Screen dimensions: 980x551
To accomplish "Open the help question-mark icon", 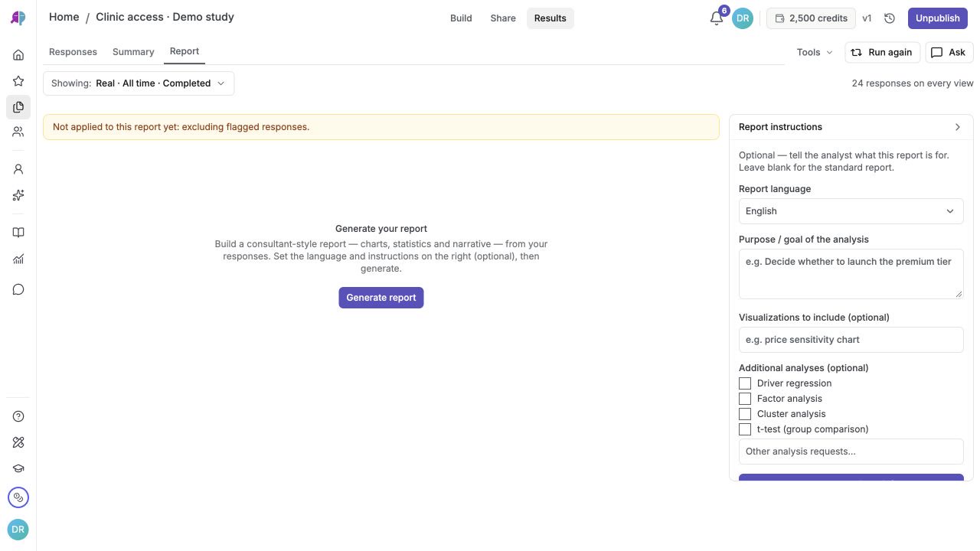I will 18,416.
